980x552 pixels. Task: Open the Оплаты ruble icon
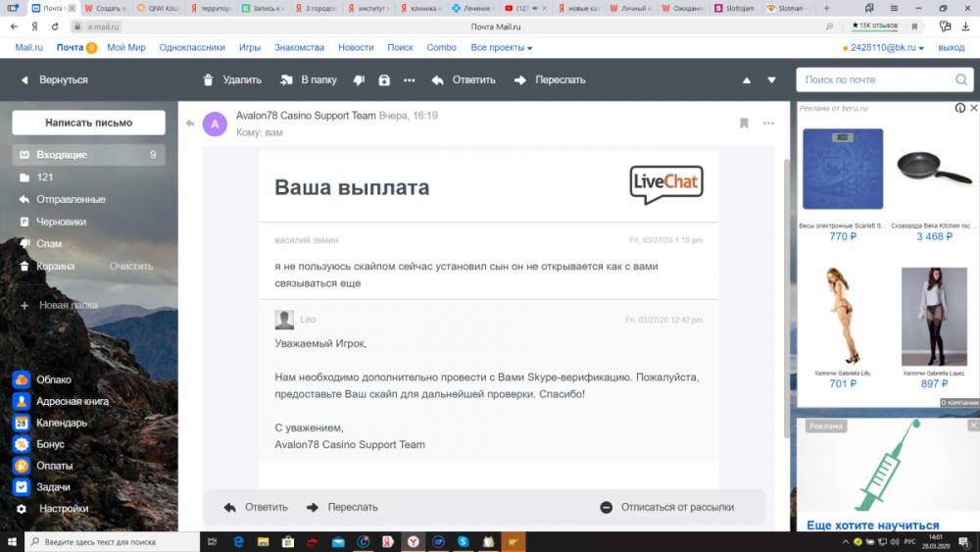pos(22,466)
